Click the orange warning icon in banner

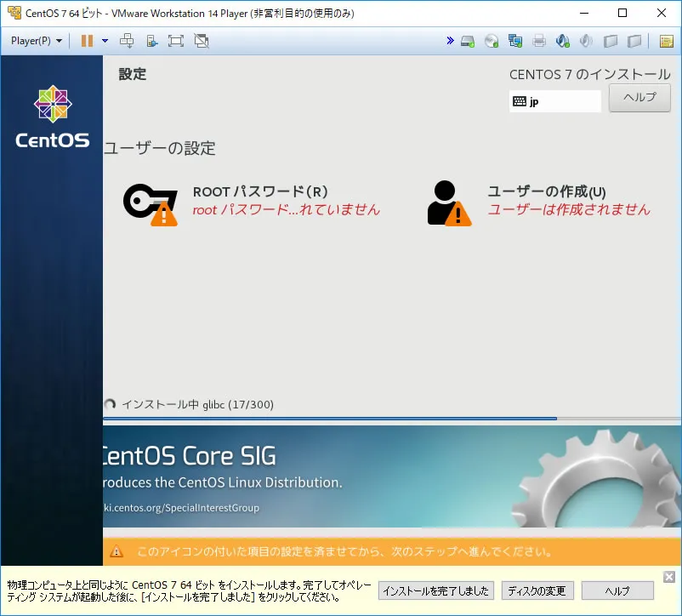click(117, 551)
